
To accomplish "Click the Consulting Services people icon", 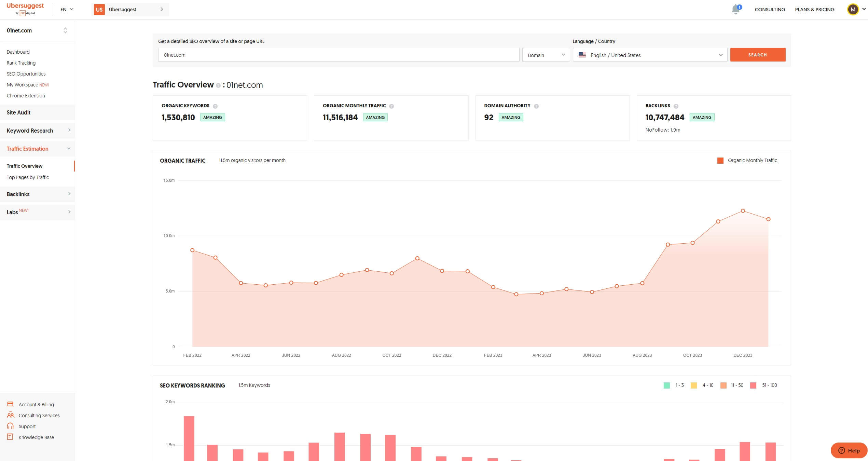I will pos(10,415).
